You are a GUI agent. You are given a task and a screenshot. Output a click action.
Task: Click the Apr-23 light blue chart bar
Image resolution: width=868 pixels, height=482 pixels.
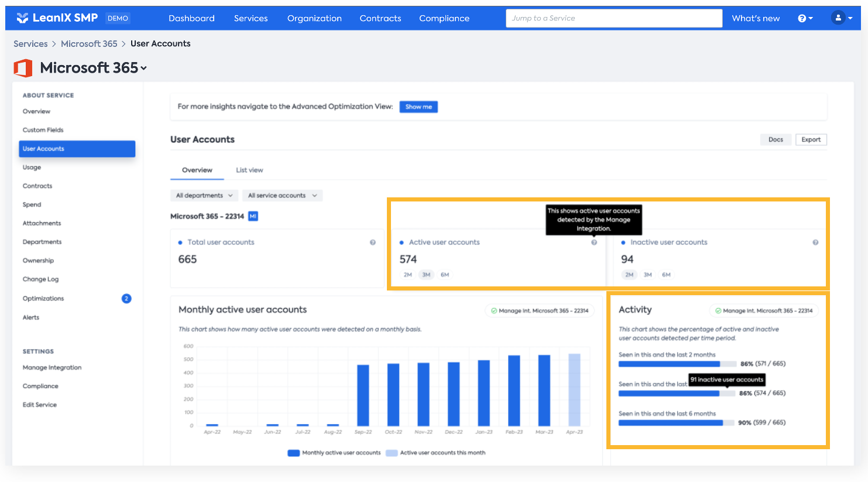(575, 390)
